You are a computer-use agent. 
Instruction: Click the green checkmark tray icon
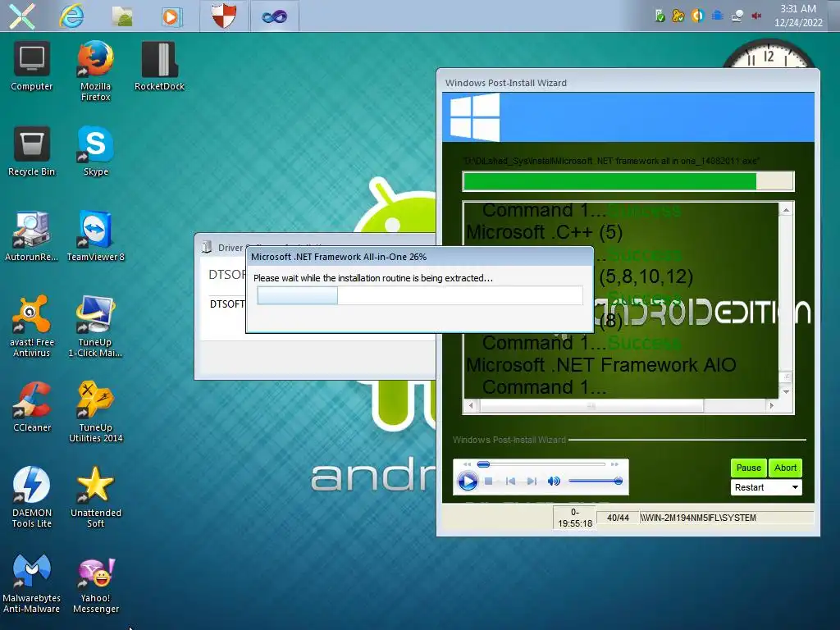(x=660, y=16)
